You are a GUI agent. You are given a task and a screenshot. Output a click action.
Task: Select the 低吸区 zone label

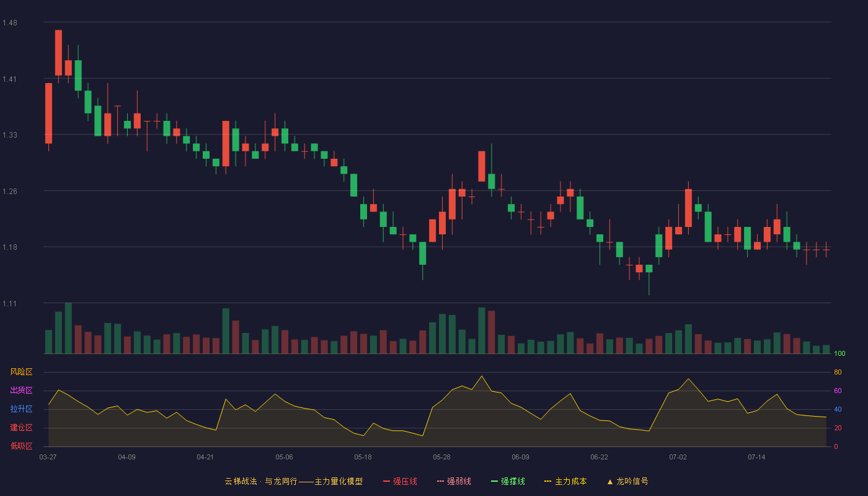coord(21,446)
